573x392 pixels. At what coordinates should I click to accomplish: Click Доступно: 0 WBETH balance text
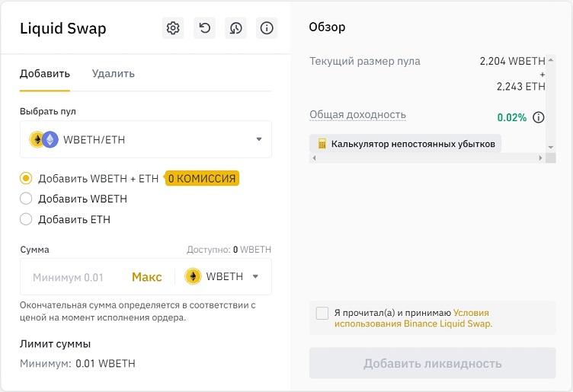click(x=229, y=250)
